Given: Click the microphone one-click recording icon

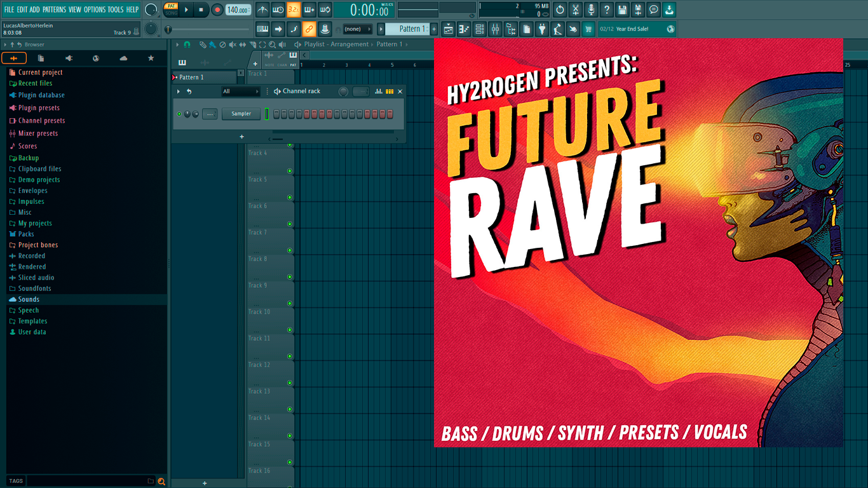Looking at the screenshot, I should pyautogui.click(x=591, y=10).
